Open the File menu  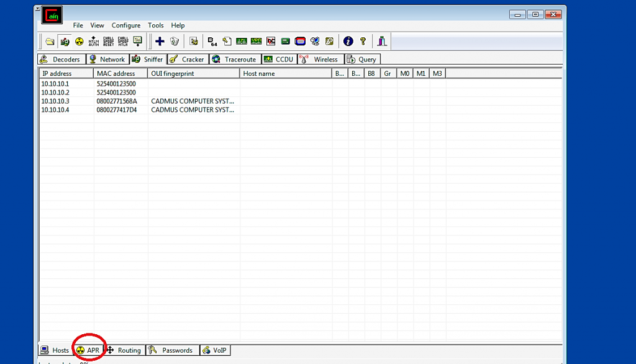[x=78, y=25]
